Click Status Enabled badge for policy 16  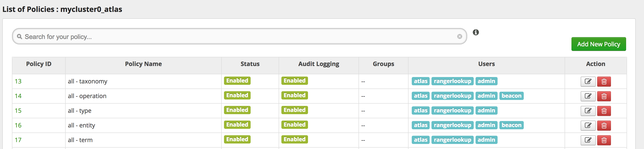pyautogui.click(x=237, y=124)
